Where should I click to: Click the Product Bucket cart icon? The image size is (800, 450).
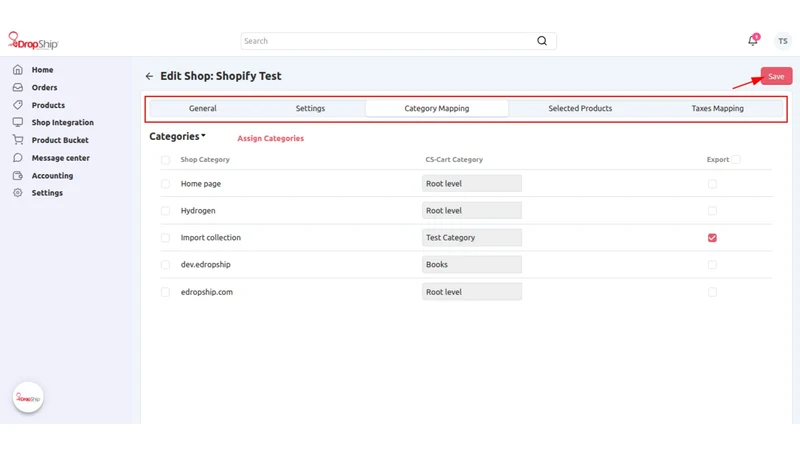tap(18, 140)
